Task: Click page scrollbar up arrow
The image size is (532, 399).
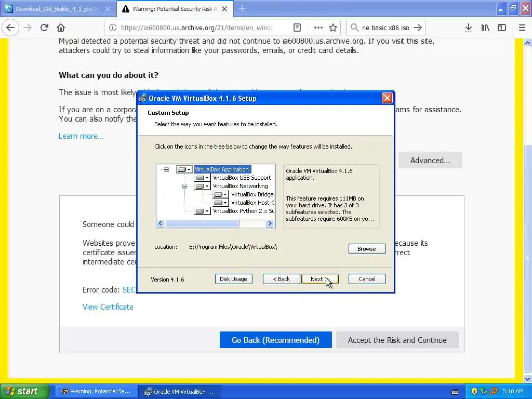Action: tap(527, 43)
